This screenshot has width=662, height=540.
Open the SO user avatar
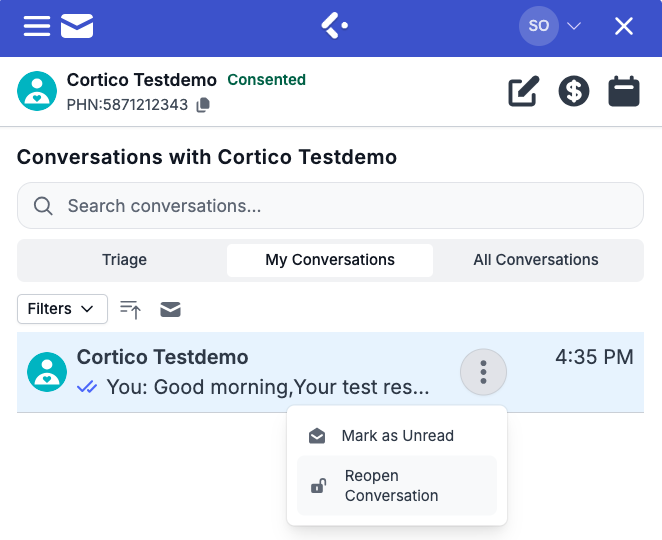pos(538,26)
